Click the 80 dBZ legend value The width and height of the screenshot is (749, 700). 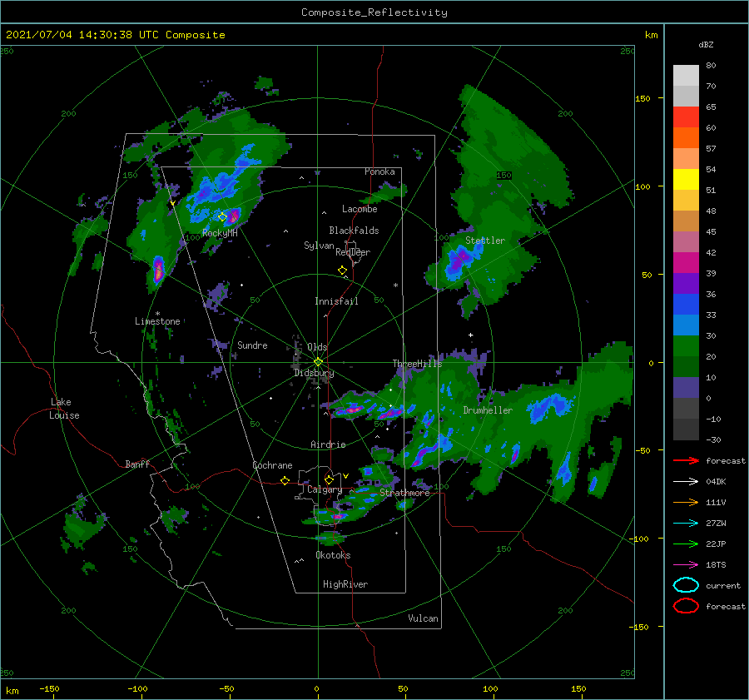(711, 66)
